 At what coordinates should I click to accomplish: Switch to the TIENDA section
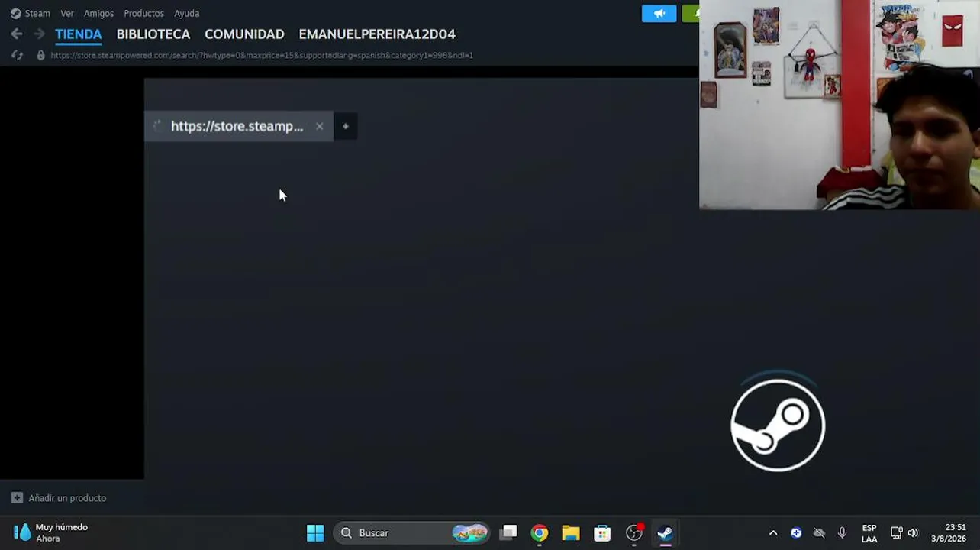pos(79,34)
